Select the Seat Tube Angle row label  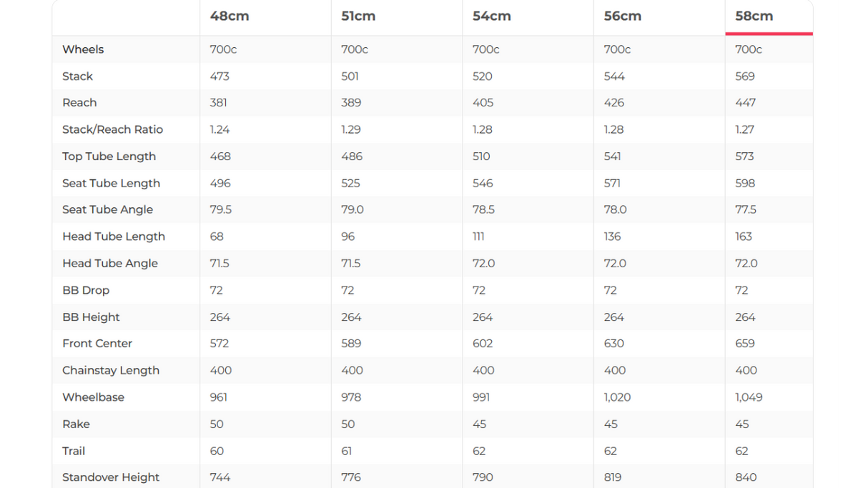click(107, 209)
